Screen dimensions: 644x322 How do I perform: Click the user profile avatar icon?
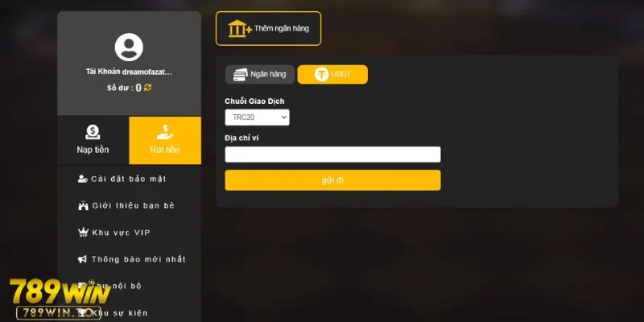[x=129, y=47]
